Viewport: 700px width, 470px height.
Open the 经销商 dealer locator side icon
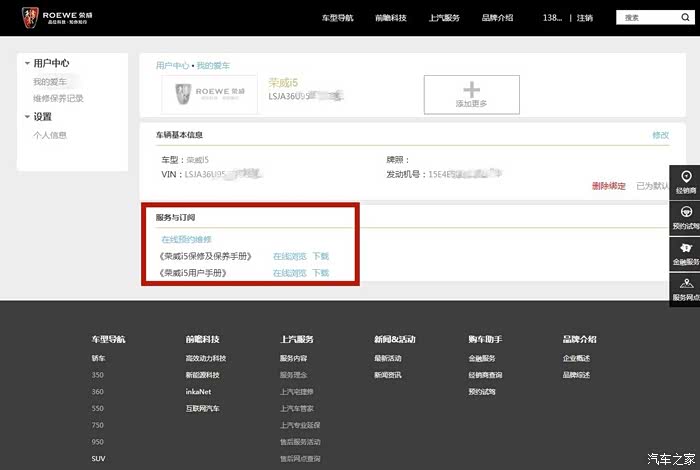coord(685,181)
